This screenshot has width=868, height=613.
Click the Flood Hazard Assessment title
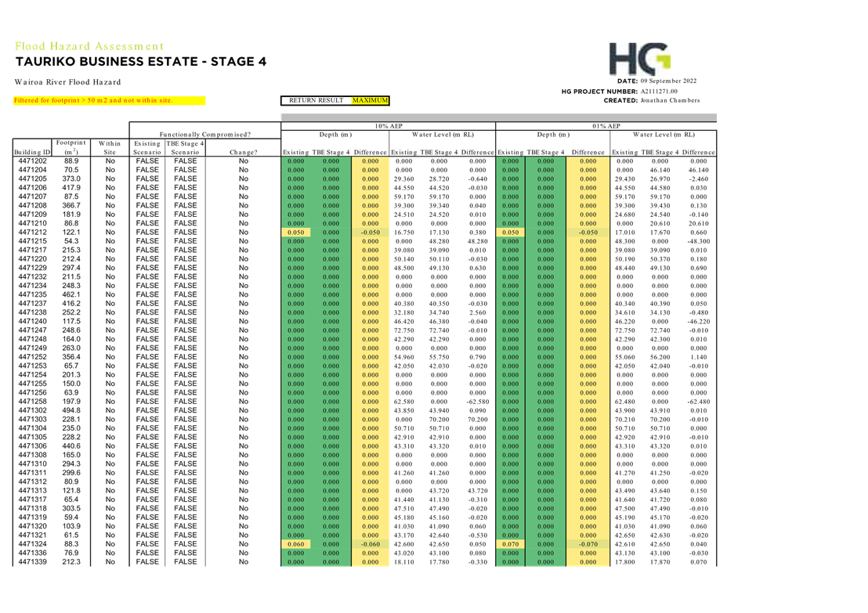[x=89, y=46]
